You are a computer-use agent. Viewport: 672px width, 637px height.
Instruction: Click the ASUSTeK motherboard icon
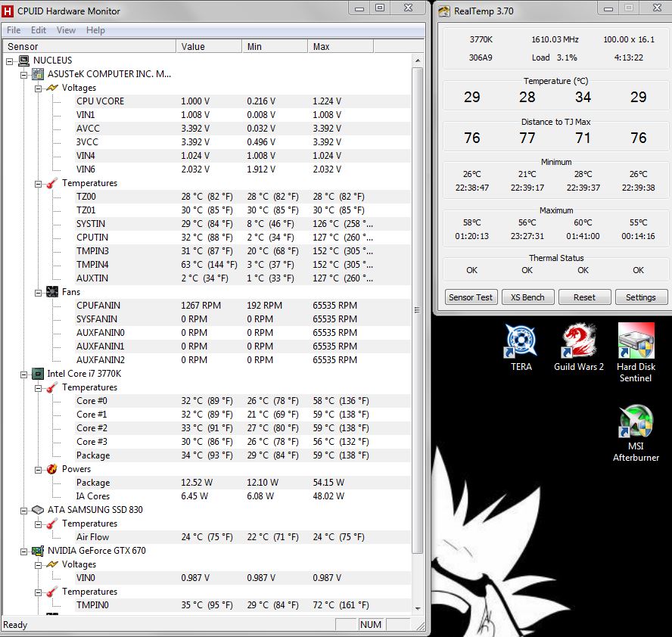pyautogui.click(x=38, y=74)
